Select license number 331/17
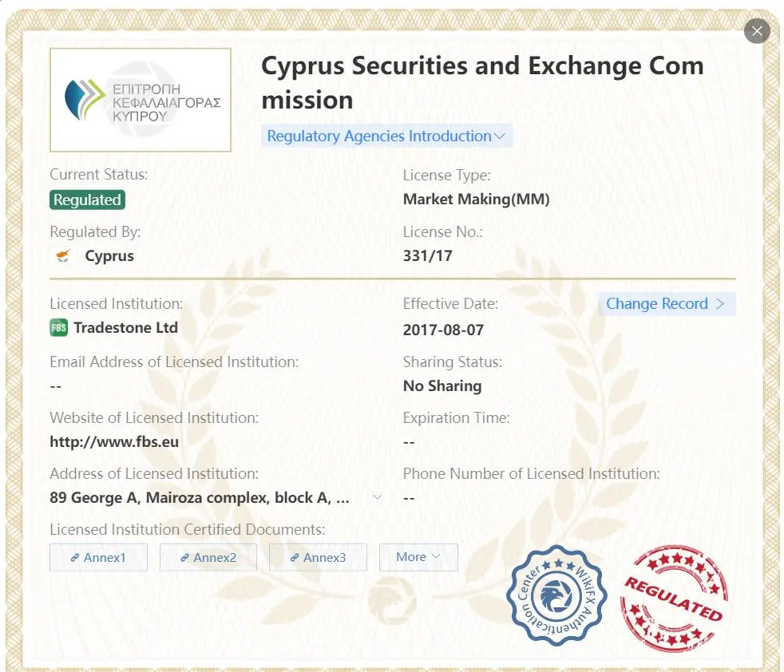Viewport: 784px width, 672px height. pos(427,255)
